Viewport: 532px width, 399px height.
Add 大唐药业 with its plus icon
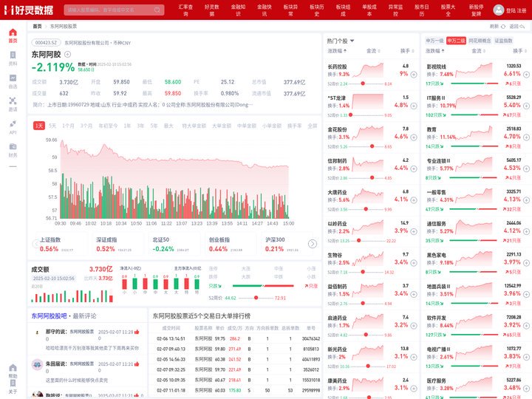coord(414,200)
